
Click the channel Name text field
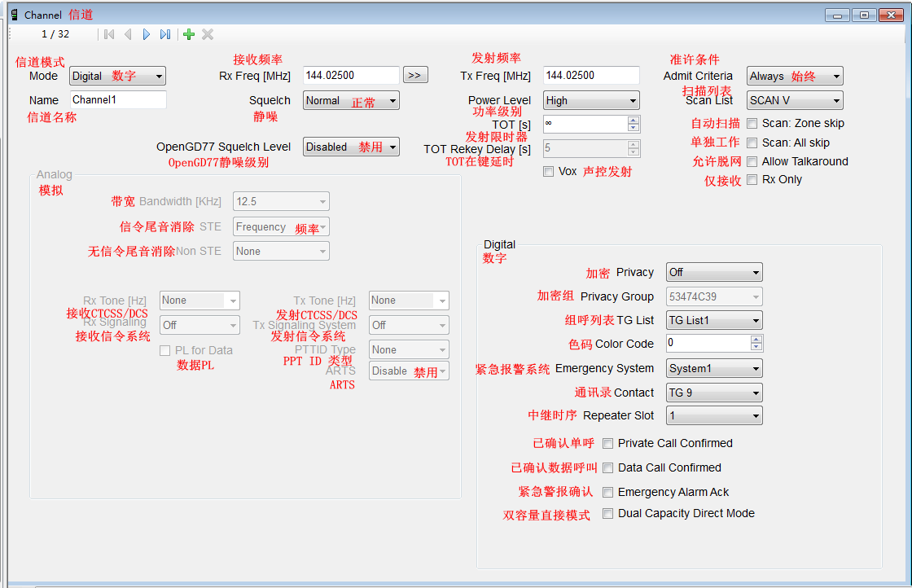point(117,99)
